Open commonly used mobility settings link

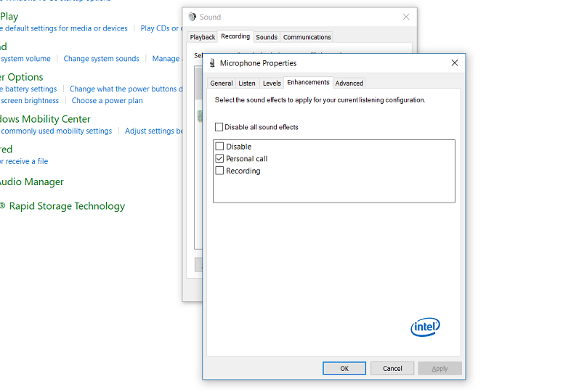(x=56, y=131)
